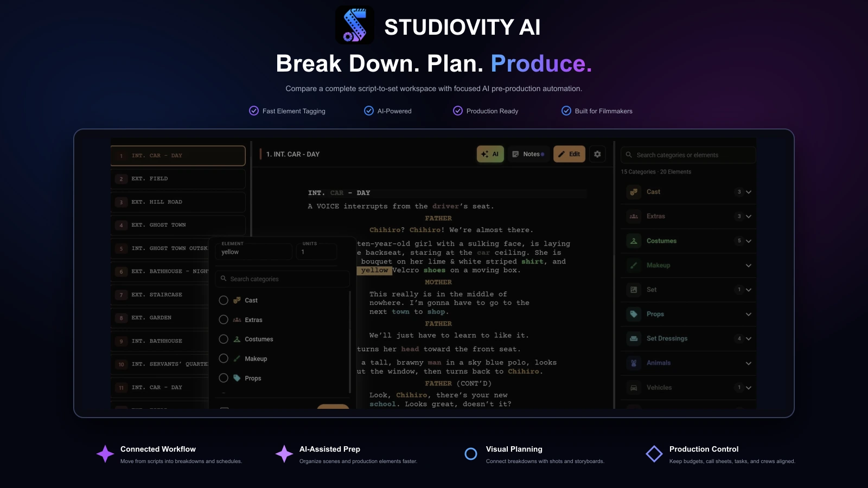
Task: Click the Animals category icon
Action: pyautogui.click(x=634, y=363)
